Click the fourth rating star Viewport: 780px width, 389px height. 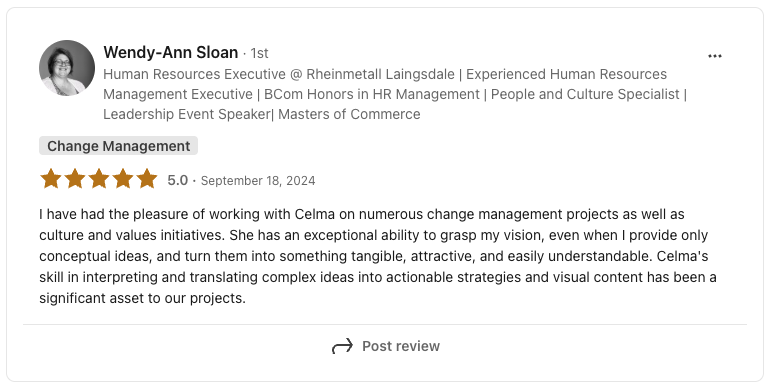(x=122, y=179)
